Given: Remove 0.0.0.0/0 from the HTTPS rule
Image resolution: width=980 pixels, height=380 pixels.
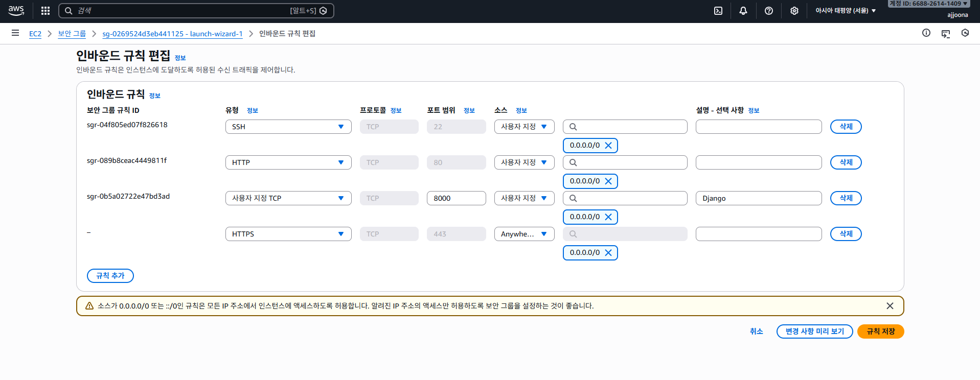Looking at the screenshot, I should [x=608, y=253].
